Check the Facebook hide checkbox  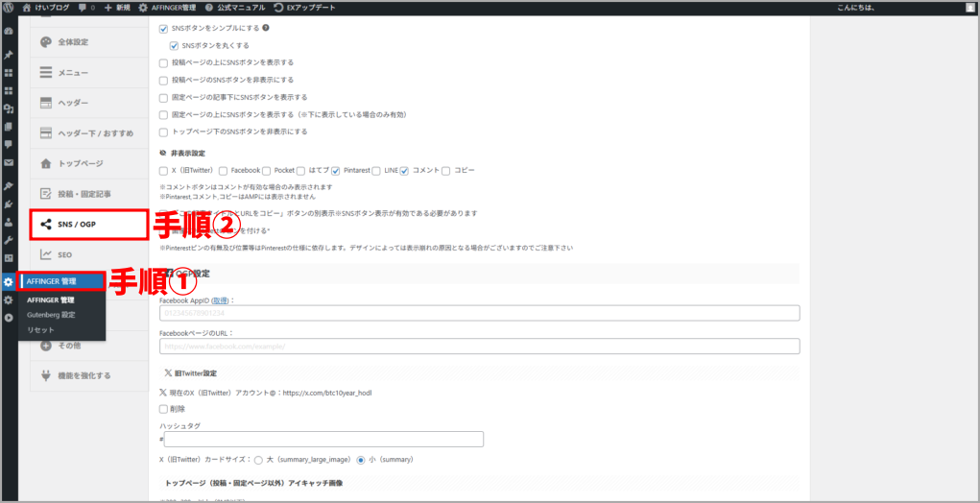[x=224, y=171]
